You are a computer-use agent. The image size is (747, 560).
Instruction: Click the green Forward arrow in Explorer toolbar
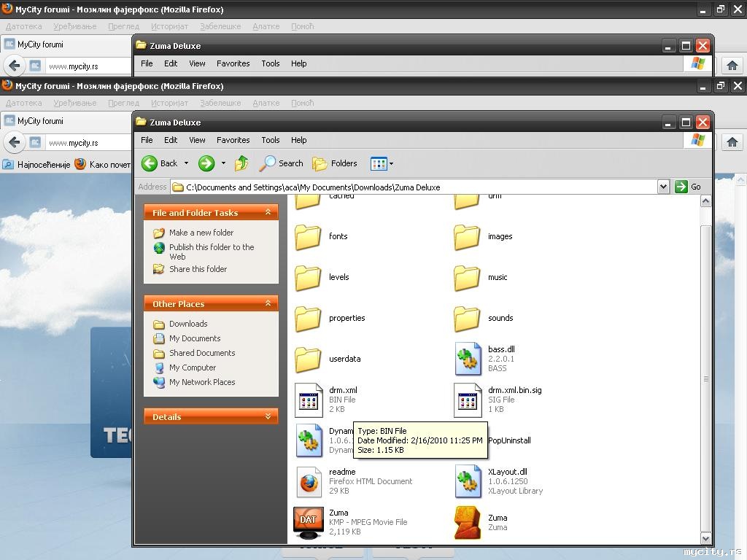[206, 163]
